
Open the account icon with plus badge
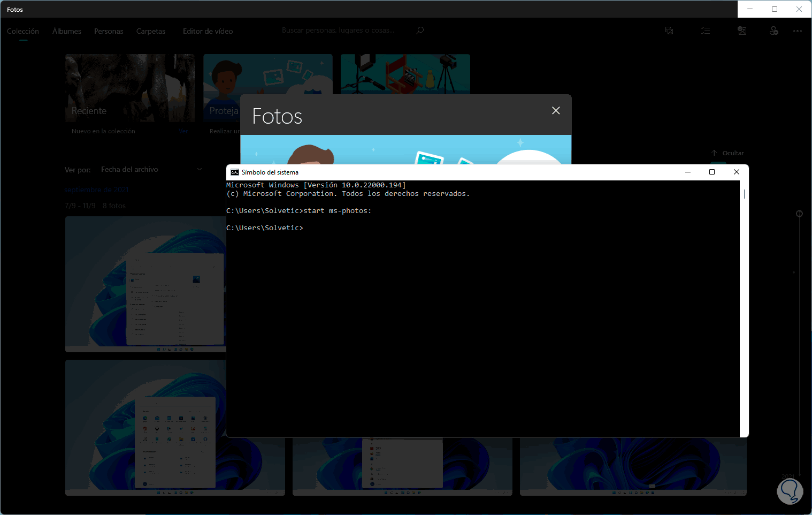pyautogui.click(x=773, y=31)
